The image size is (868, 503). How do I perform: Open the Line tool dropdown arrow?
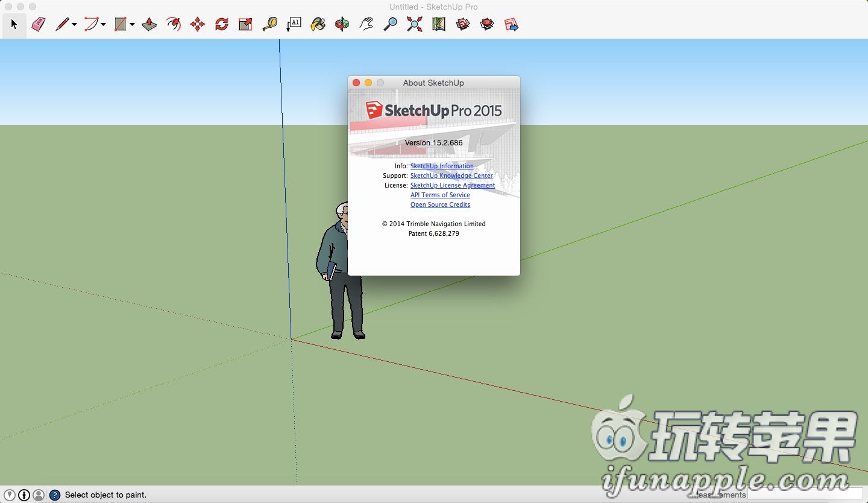74,25
